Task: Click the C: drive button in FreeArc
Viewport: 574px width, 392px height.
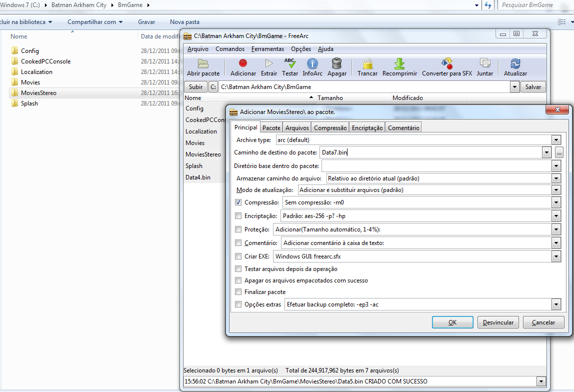Action: (212, 86)
